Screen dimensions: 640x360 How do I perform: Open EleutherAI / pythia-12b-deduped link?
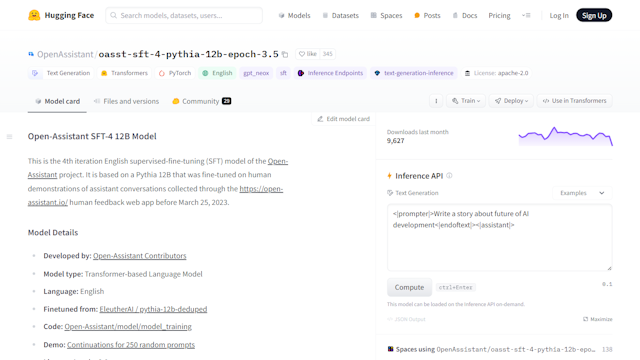tap(153, 309)
